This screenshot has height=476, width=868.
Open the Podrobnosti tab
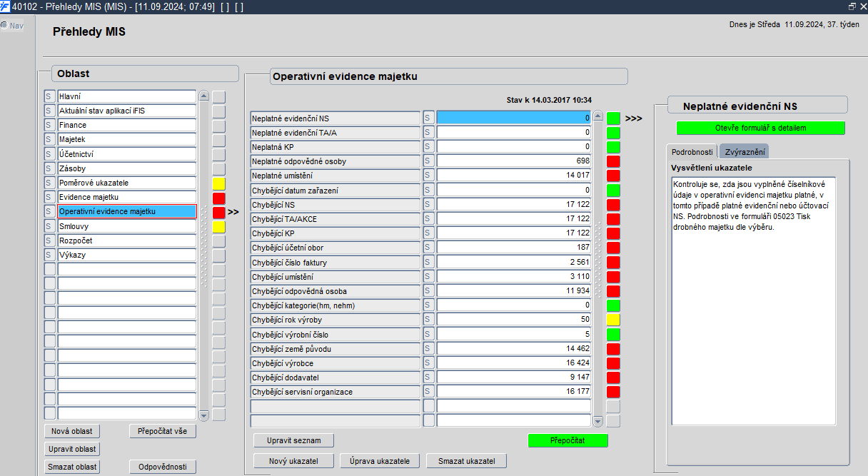[x=692, y=152]
